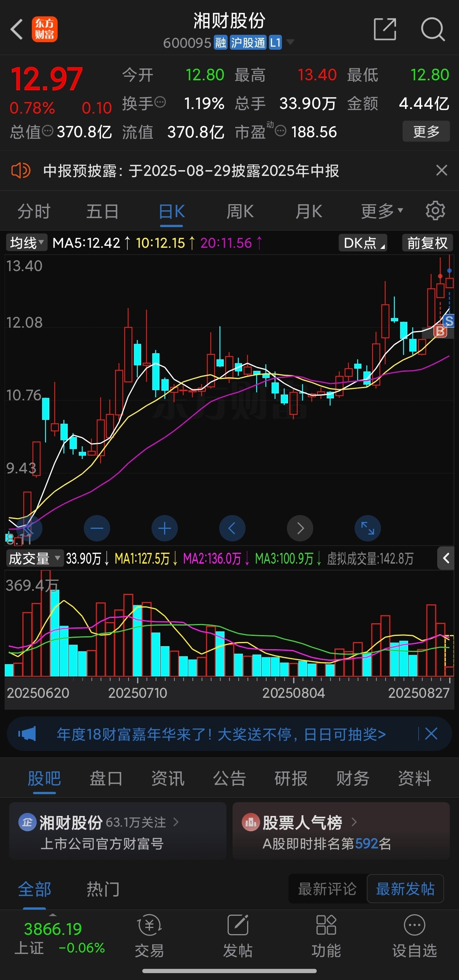This screenshot has width=459, height=980.
Task: Open the 成交量 indicator dropdown
Action: [x=34, y=559]
